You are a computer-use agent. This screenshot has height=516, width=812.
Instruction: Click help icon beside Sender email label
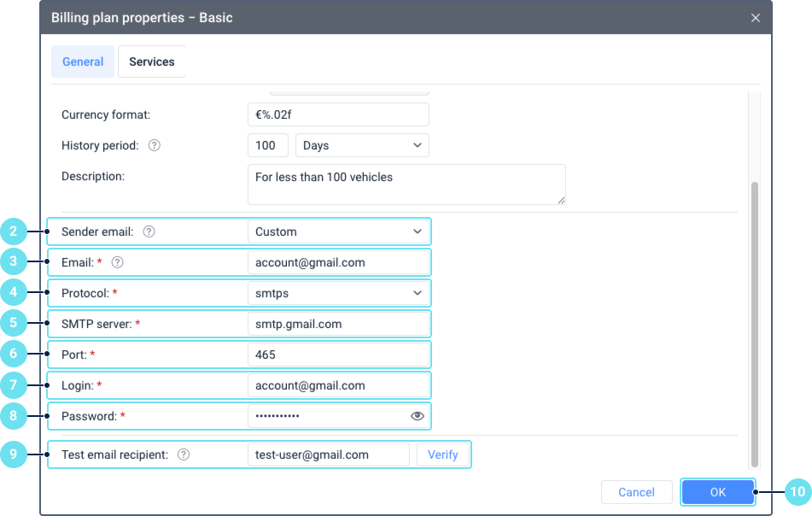click(x=149, y=232)
